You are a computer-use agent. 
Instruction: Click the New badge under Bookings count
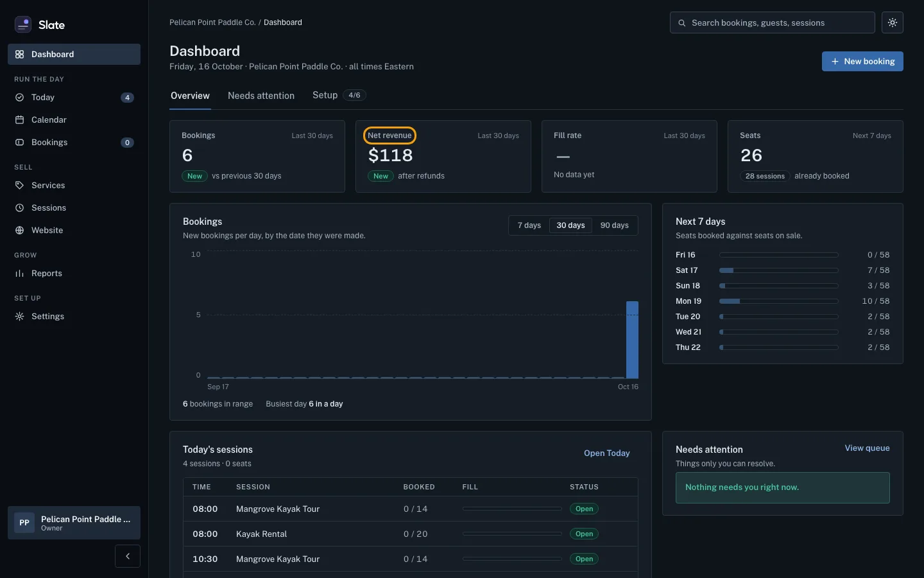[194, 176]
